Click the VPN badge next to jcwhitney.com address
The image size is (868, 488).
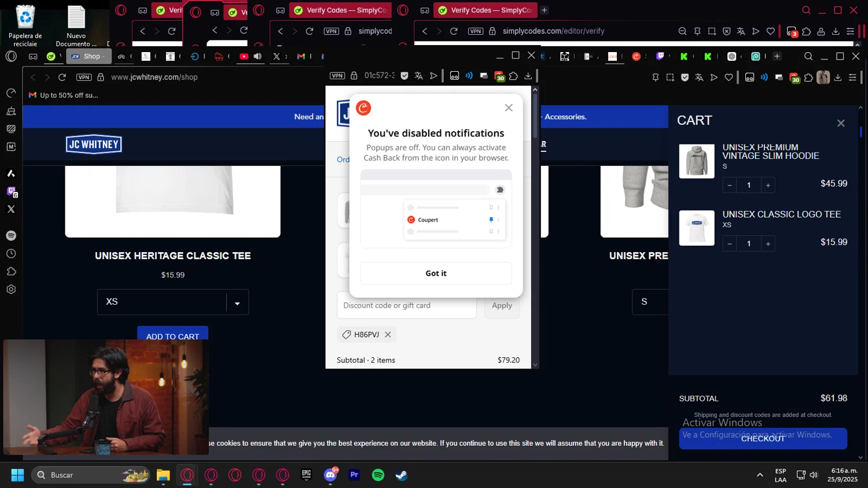point(84,77)
